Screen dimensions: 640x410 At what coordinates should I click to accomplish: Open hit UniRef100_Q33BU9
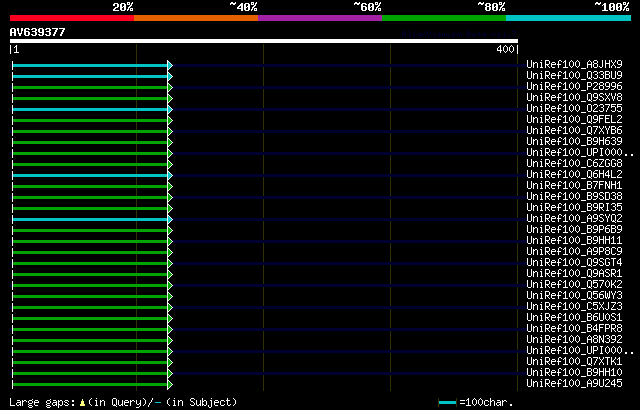click(574, 75)
